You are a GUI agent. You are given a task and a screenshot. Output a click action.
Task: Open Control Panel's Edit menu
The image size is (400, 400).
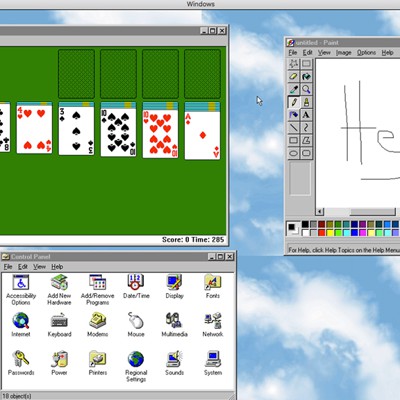[x=23, y=267]
